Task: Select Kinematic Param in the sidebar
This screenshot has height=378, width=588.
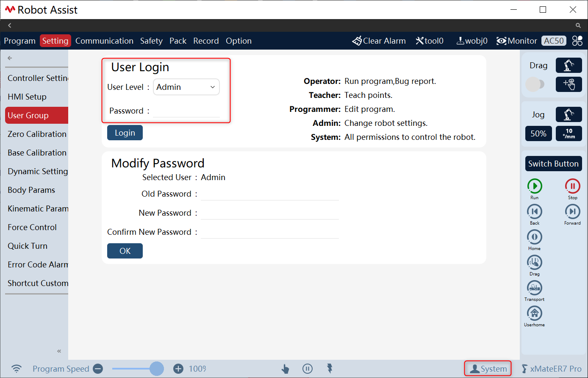Action: coord(37,208)
